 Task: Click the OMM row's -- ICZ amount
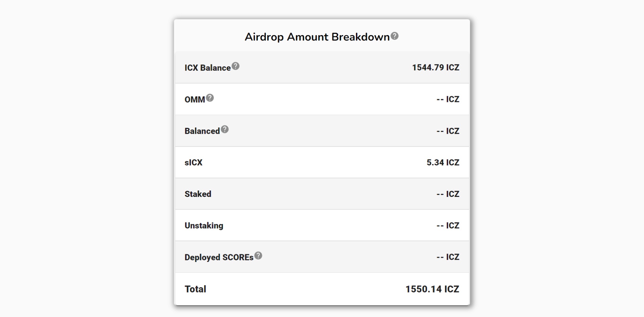(x=448, y=99)
